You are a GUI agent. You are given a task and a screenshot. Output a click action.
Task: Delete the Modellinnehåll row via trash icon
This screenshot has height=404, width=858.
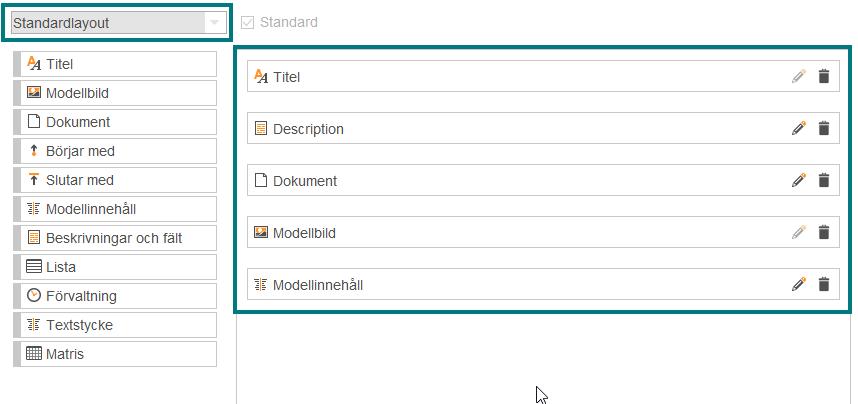tap(824, 284)
